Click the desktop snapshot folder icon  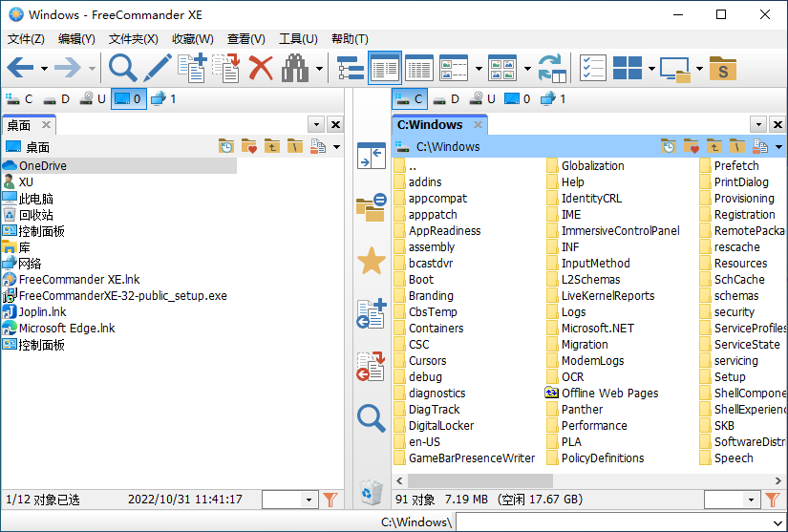point(675,69)
